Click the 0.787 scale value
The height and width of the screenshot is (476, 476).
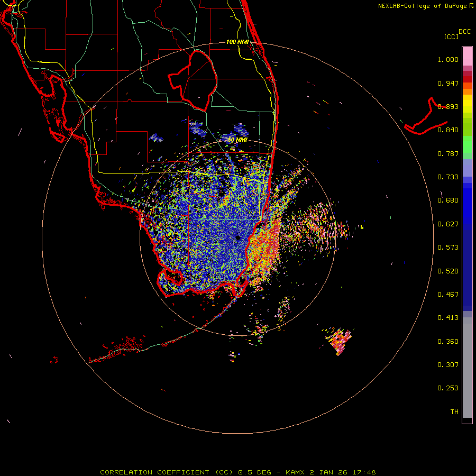[x=448, y=153]
